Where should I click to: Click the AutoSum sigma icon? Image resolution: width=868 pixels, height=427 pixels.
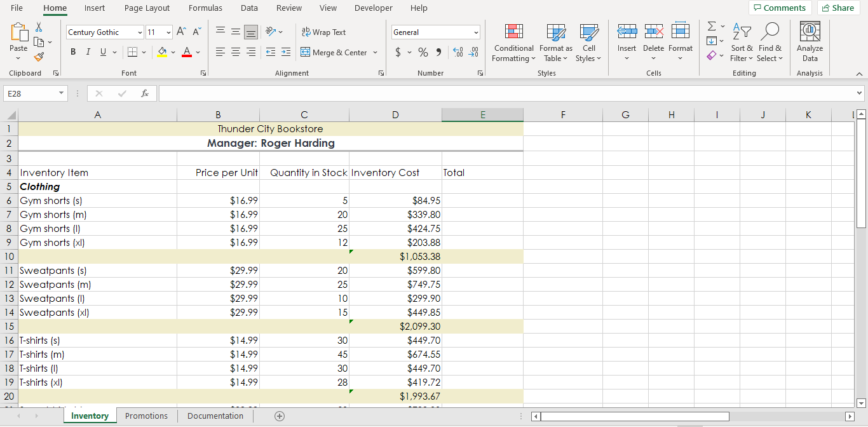pos(712,27)
